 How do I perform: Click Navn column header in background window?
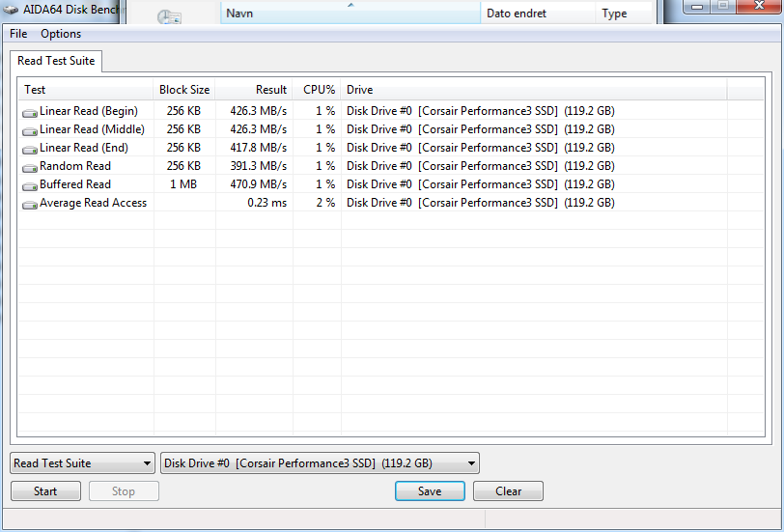coord(350,14)
